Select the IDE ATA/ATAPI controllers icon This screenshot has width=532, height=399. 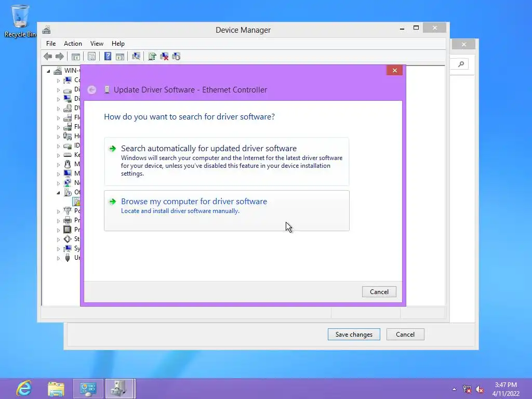tap(68, 145)
